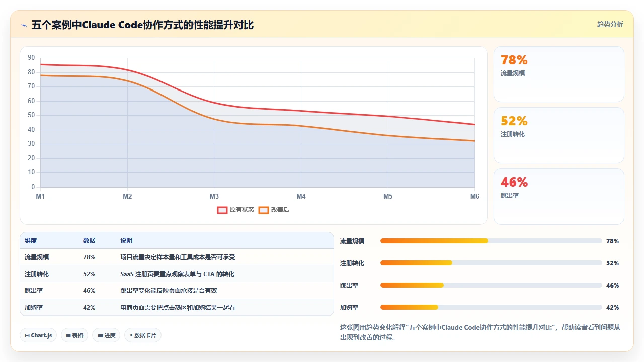Click 46% at the progress bar end
This screenshot has width=644, height=362.
coord(613,286)
